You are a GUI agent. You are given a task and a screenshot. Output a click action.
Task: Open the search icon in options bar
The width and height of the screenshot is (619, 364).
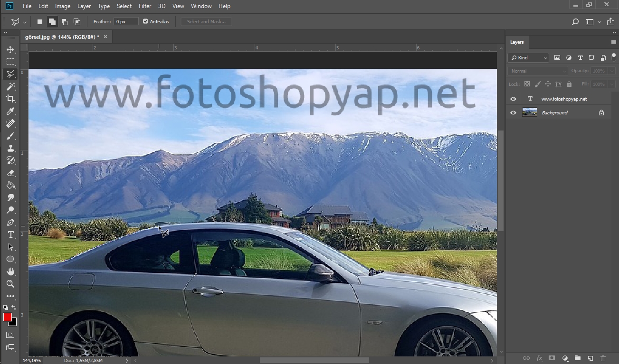coord(575,22)
